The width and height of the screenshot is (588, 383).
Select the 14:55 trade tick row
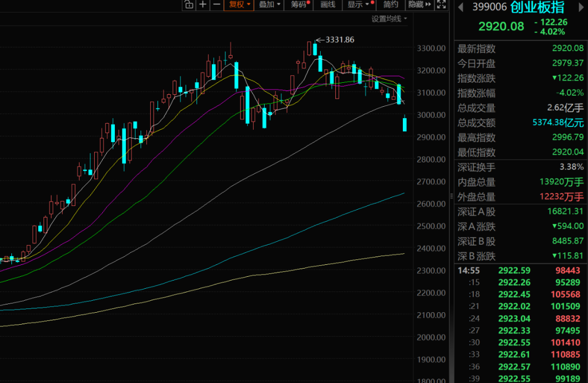(x=517, y=270)
